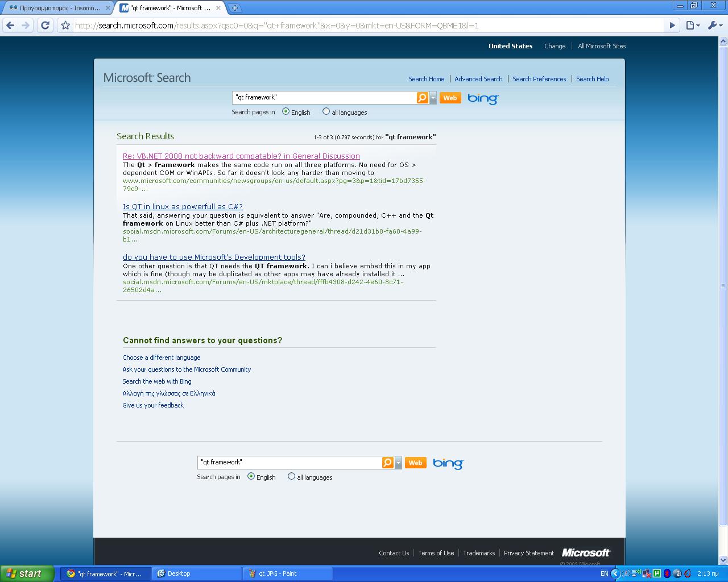This screenshot has height=582, width=728.
Task: Click the top orange magnifier search icon
Action: (422, 98)
